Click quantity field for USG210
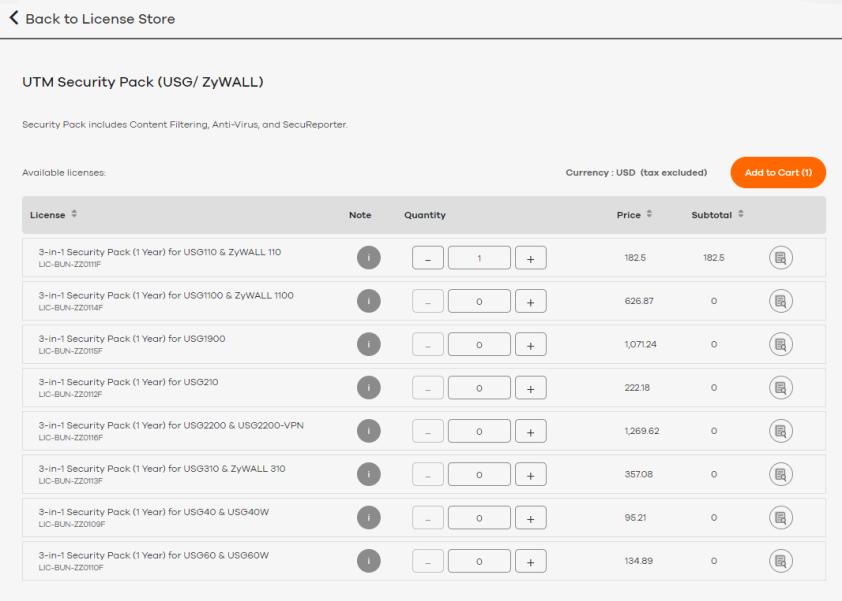The width and height of the screenshot is (842, 601). pos(479,388)
